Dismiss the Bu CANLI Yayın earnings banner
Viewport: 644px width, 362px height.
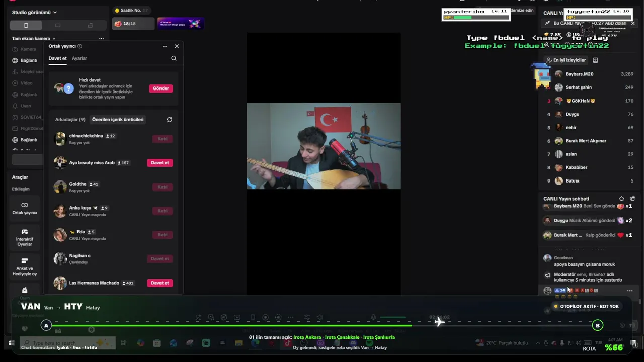click(x=633, y=23)
